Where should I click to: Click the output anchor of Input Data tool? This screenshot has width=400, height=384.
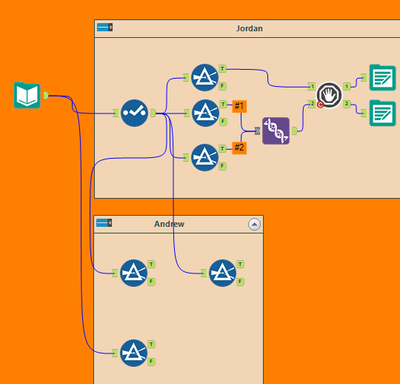coord(46,96)
